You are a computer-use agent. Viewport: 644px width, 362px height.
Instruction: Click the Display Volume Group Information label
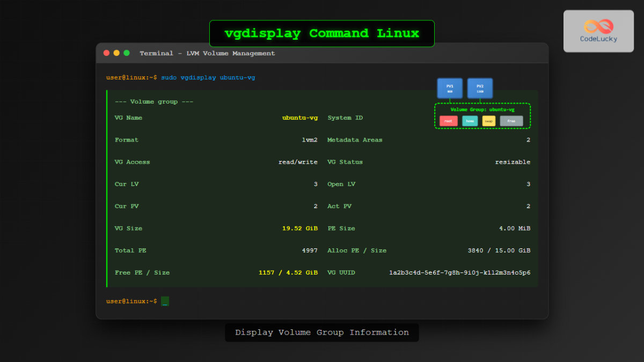click(322, 333)
